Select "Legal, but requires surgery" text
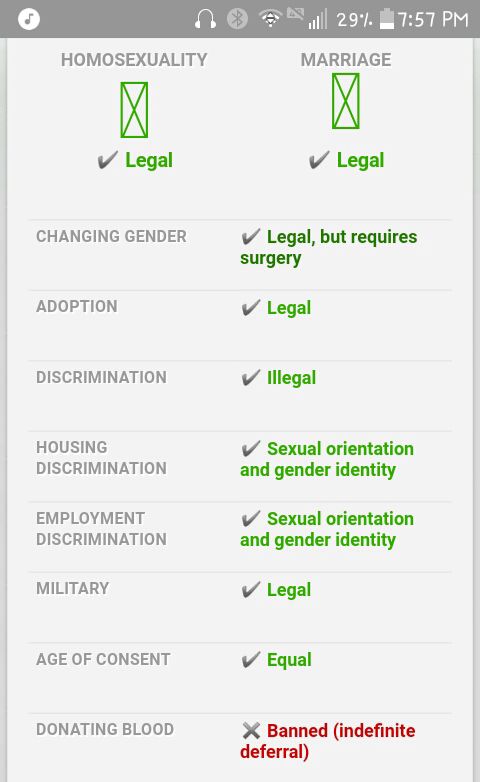 [328, 247]
